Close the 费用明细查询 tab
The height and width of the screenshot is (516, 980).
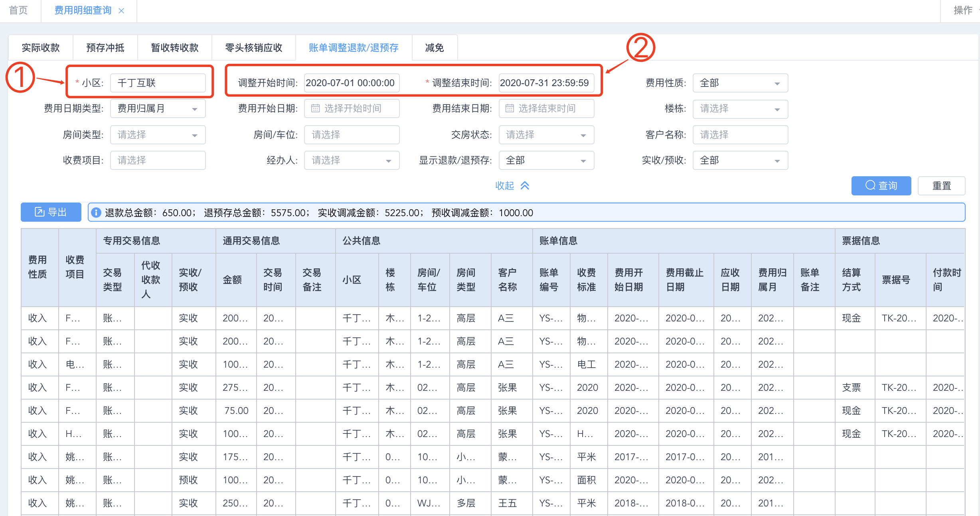click(x=121, y=11)
